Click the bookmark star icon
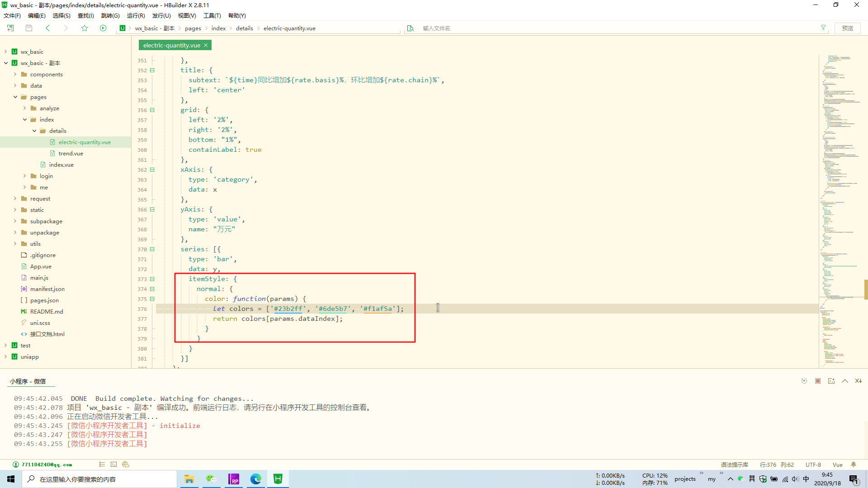The image size is (868, 488). 85,28
